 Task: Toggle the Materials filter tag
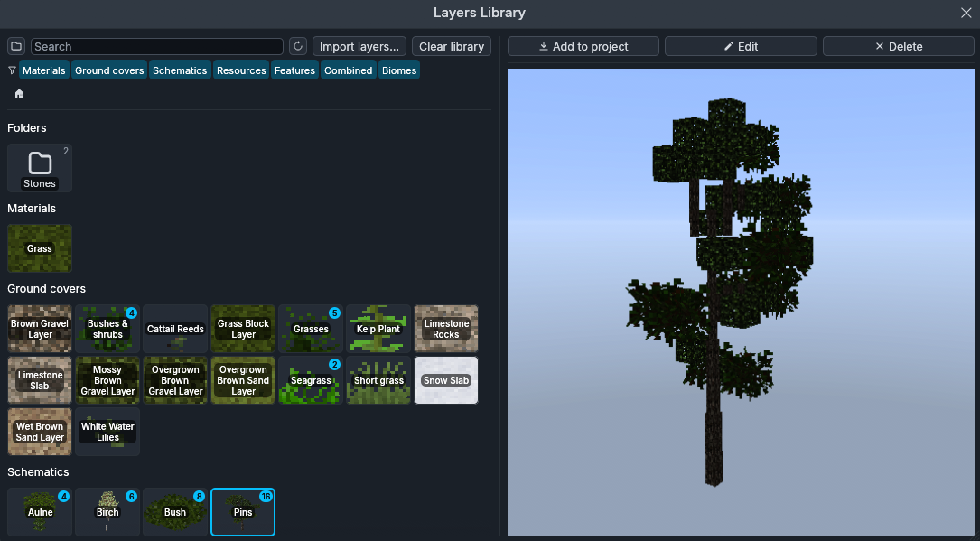click(x=43, y=70)
